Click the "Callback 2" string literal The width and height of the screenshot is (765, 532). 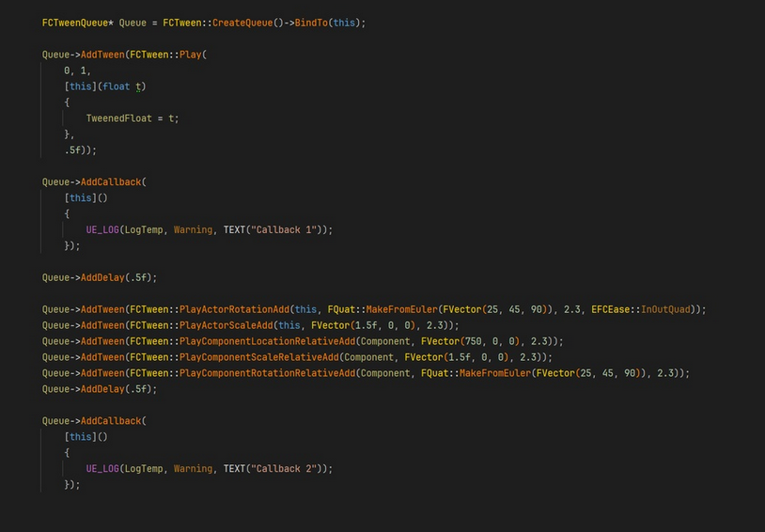284,468
